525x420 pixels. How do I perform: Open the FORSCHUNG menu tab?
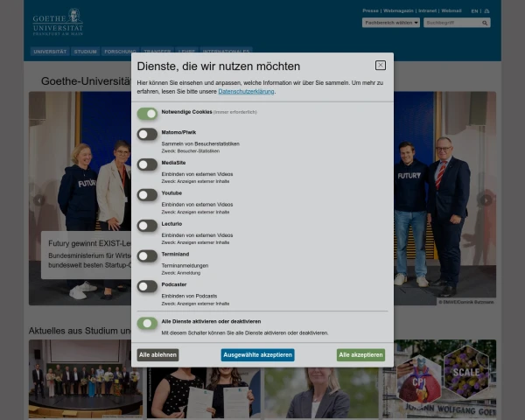(120, 52)
